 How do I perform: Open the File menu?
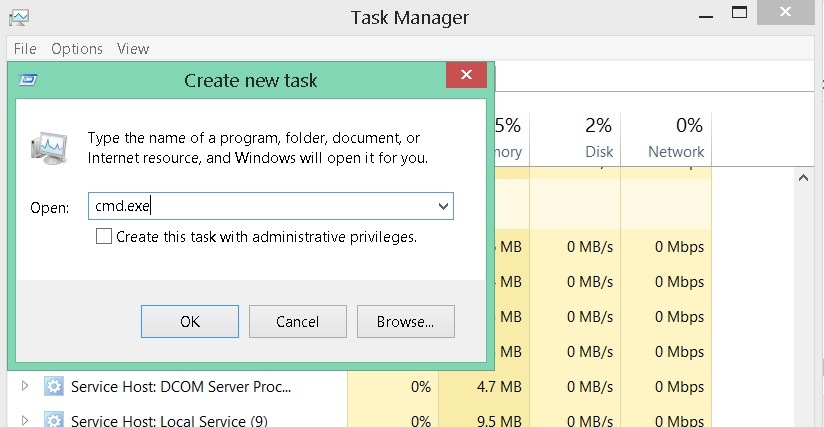pos(25,48)
